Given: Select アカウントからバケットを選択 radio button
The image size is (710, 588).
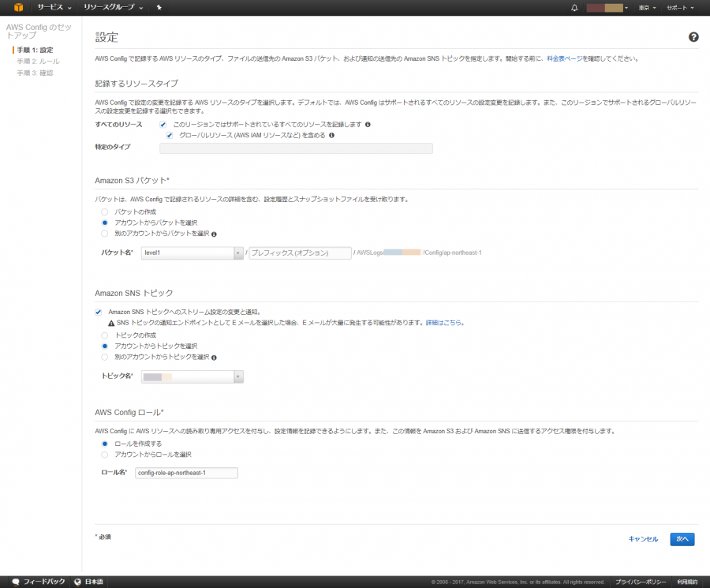Looking at the screenshot, I should click(105, 223).
